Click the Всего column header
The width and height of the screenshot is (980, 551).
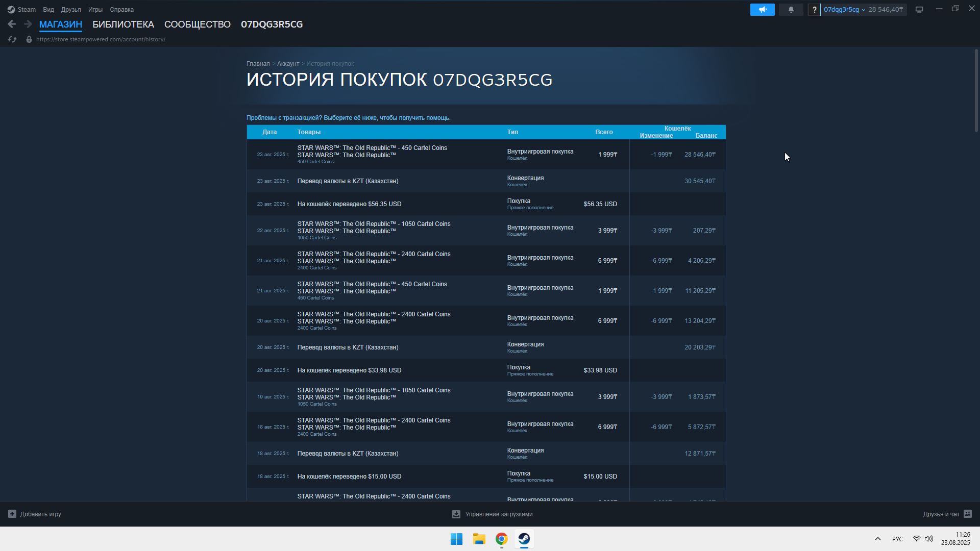pos(604,132)
